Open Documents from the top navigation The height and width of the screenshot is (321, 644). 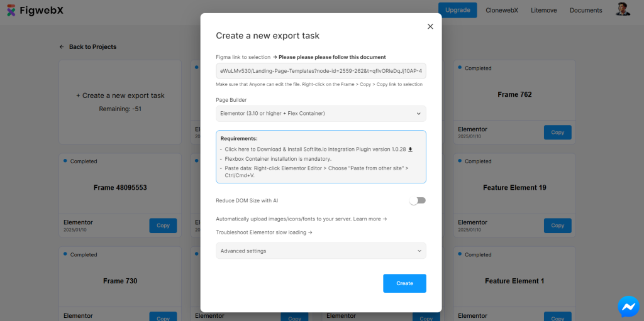pyautogui.click(x=586, y=10)
